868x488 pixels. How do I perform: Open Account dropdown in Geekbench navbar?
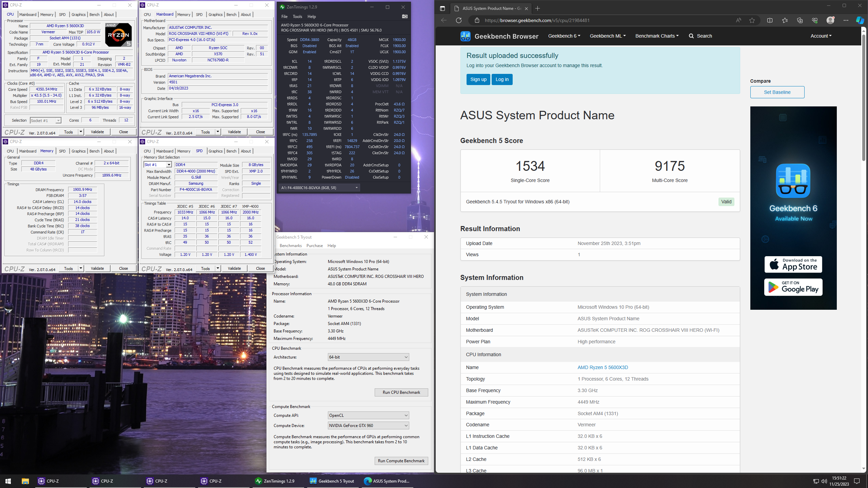click(x=821, y=36)
